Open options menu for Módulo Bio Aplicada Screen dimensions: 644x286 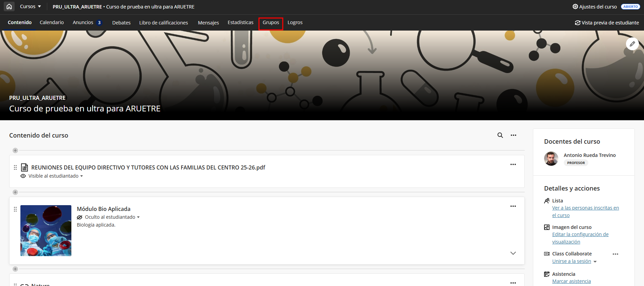point(513,206)
